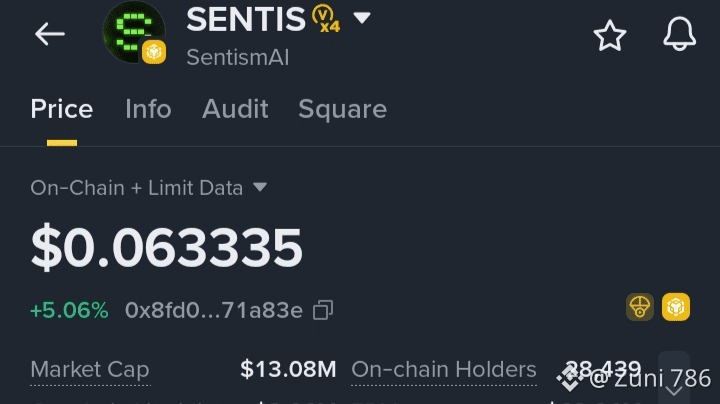Open the Audit tab
This screenshot has height=404, width=720.
tap(235, 109)
